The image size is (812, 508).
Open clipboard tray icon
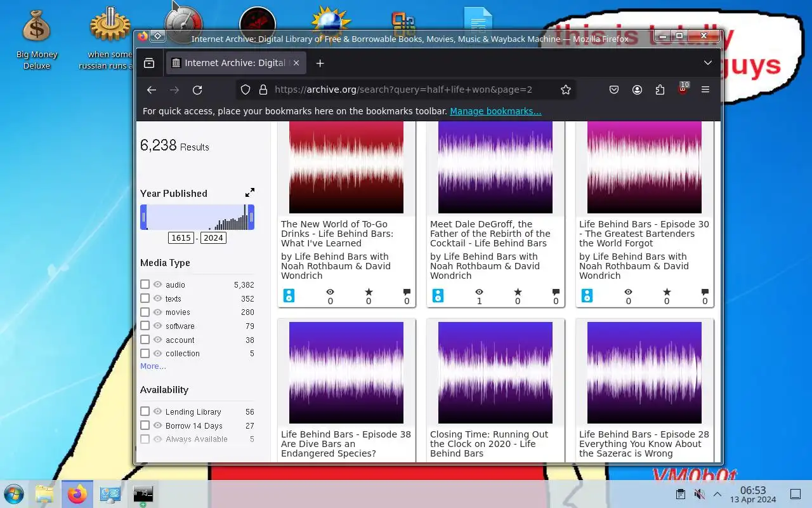point(680,494)
